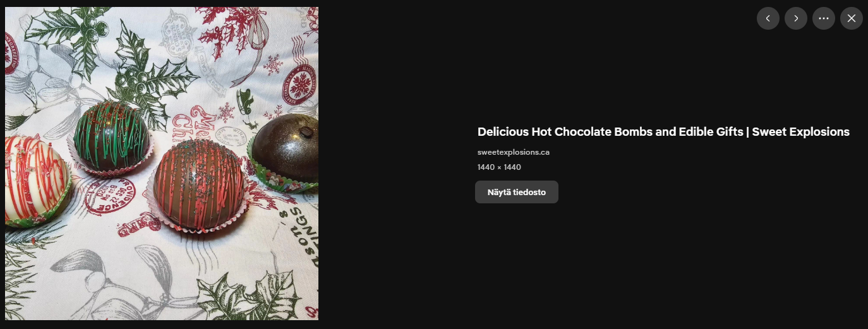
Task: Click the Sweet Explosions words in the title
Action: (x=801, y=132)
